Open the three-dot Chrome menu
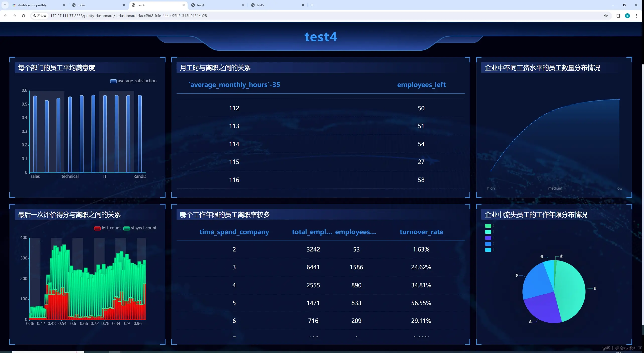This screenshot has height=353, width=644. pos(636,16)
